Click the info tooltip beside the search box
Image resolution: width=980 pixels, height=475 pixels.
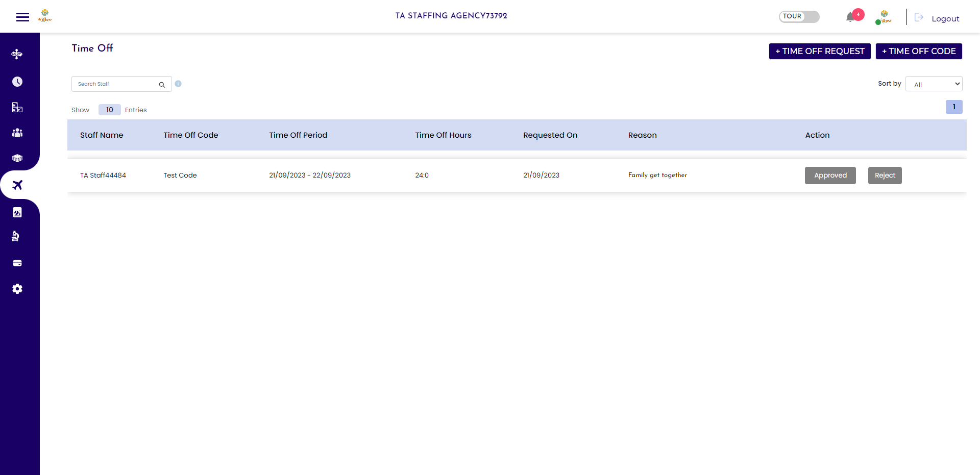click(x=178, y=83)
